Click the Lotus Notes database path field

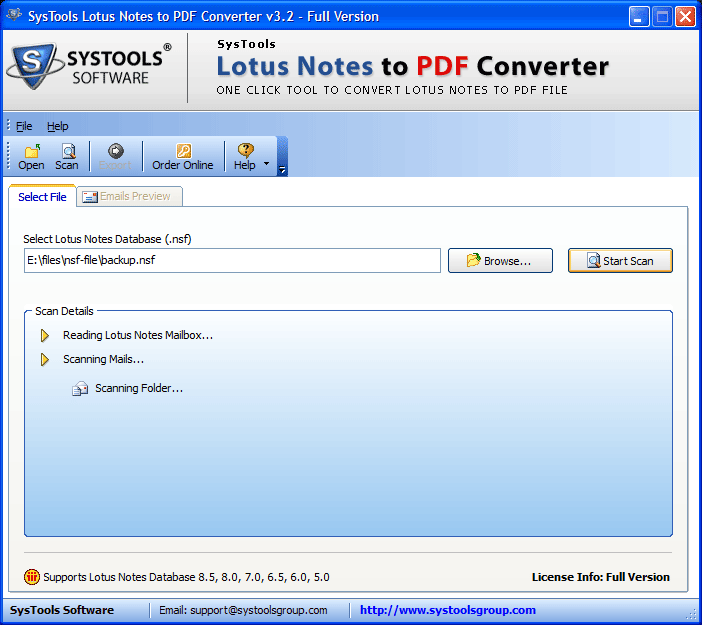pyautogui.click(x=232, y=261)
